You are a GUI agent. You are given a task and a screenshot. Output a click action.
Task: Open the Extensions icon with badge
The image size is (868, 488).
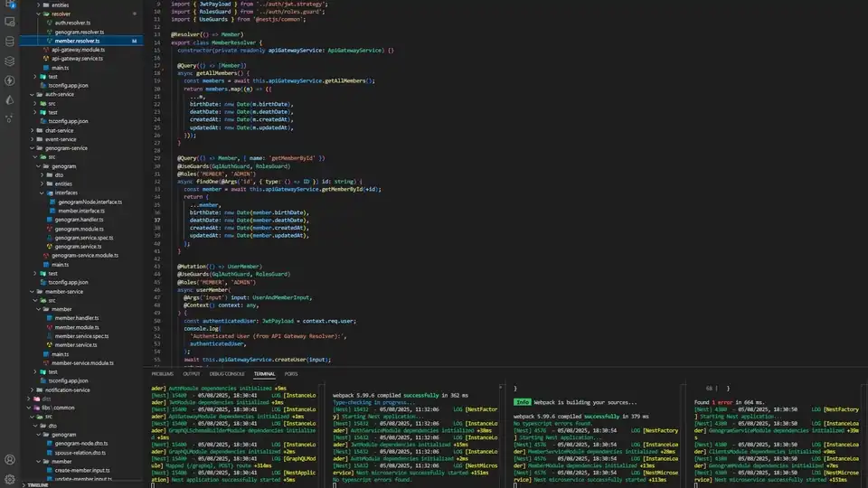coord(9,5)
